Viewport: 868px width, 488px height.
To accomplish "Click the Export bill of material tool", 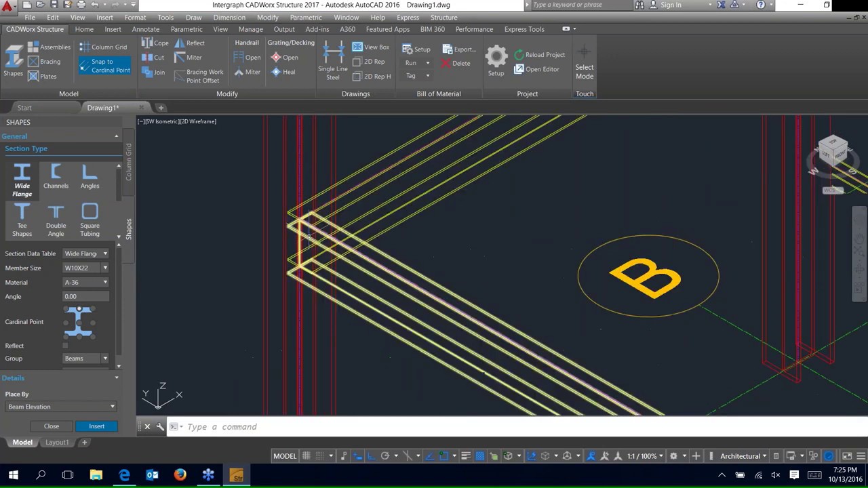I will [458, 49].
